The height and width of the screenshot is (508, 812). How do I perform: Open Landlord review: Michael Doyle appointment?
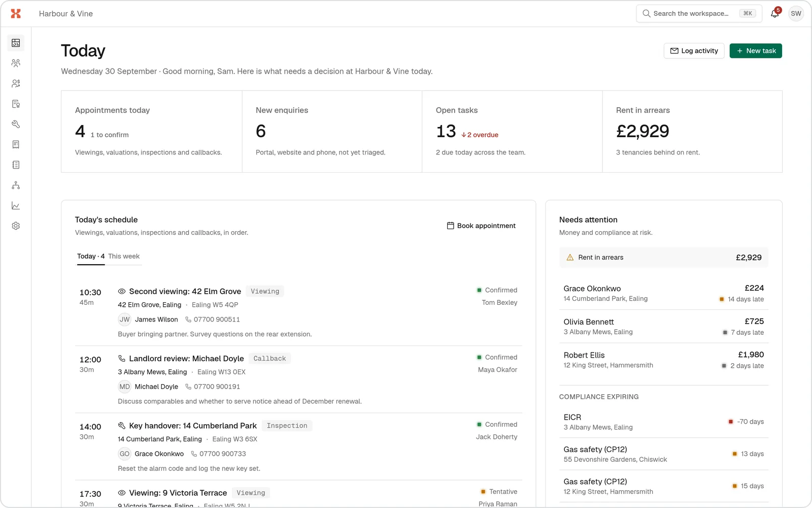point(298,379)
